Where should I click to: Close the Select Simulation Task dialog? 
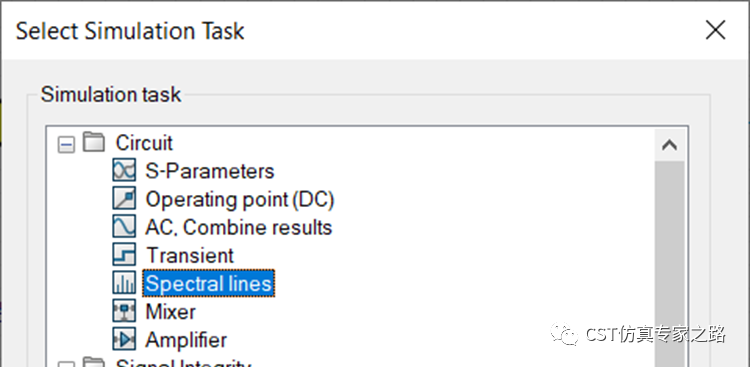click(716, 30)
